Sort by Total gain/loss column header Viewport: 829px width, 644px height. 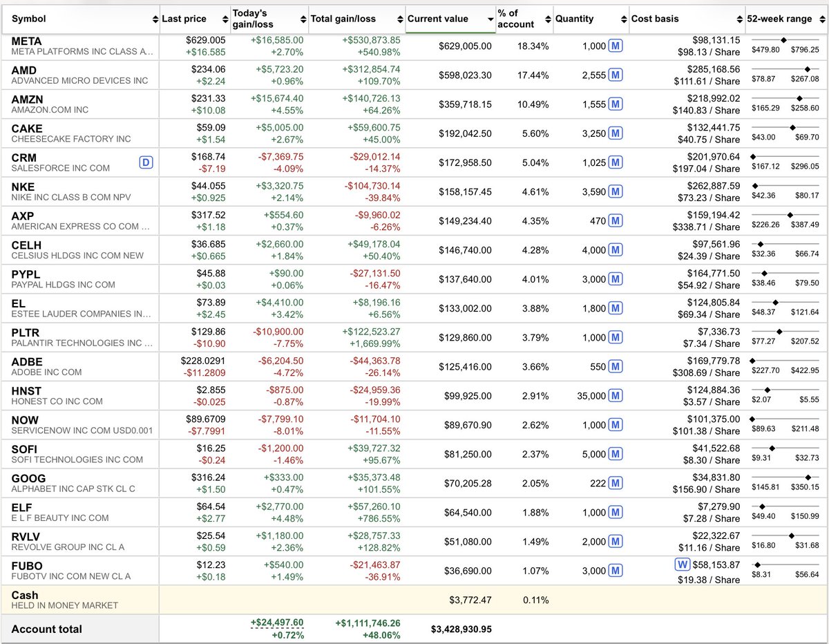pyautogui.click(x=356, y=19)
